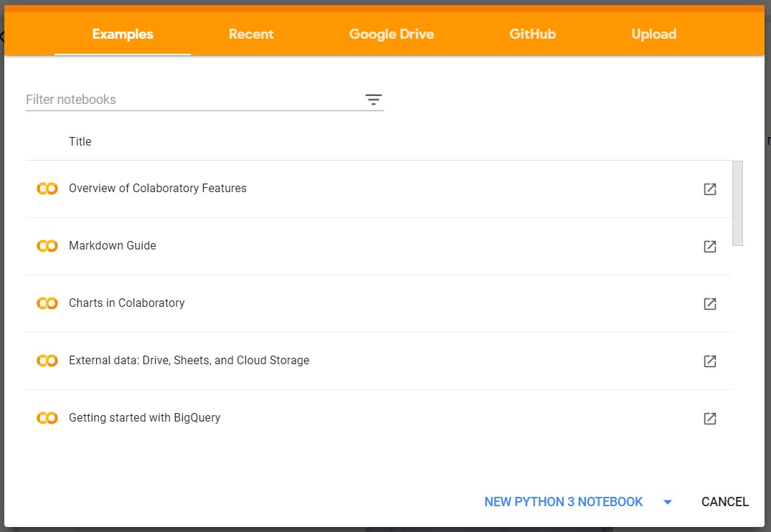771x532 pixels.
Task: Switch to the Recent tab
Action: (251, 34)
